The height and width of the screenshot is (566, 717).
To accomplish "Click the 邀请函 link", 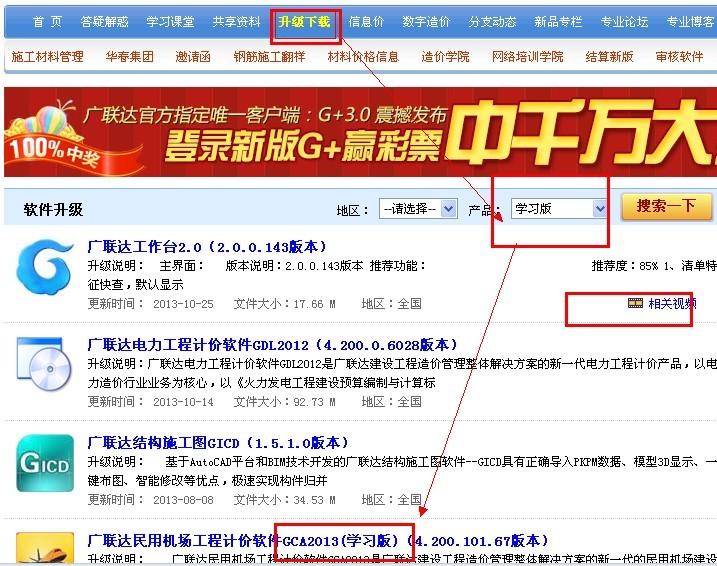I will pos(193,57).
